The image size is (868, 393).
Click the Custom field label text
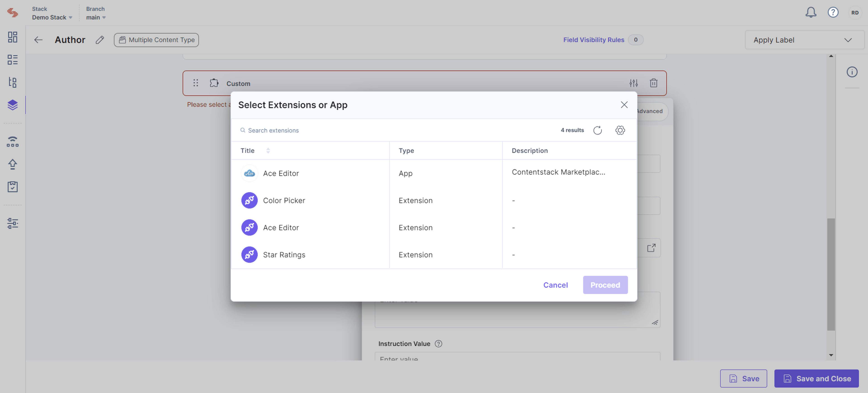(238, 84)
